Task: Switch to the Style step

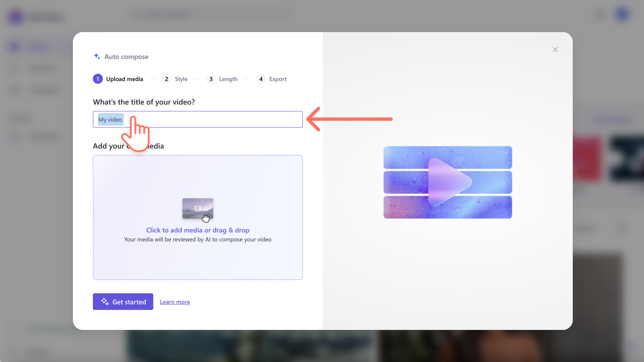Action: [x=181, y=79]
